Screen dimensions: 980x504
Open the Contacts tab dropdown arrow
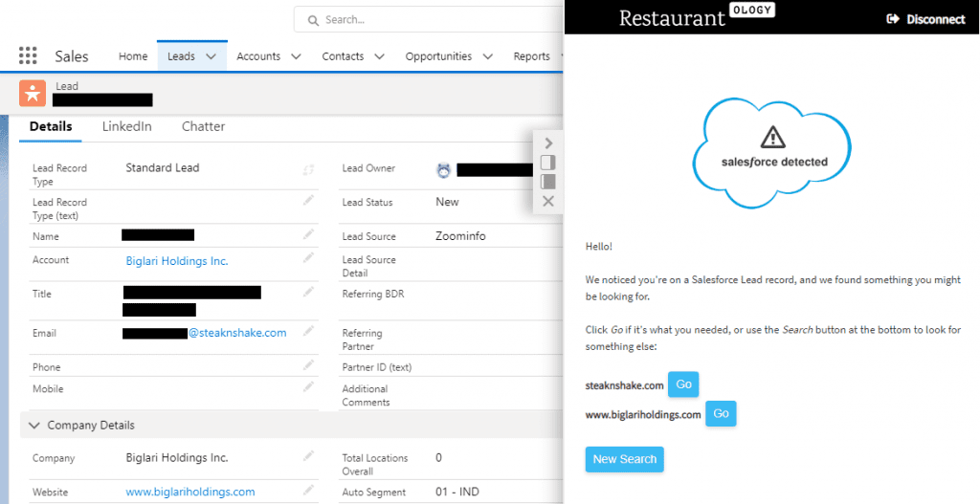(379, 56)
